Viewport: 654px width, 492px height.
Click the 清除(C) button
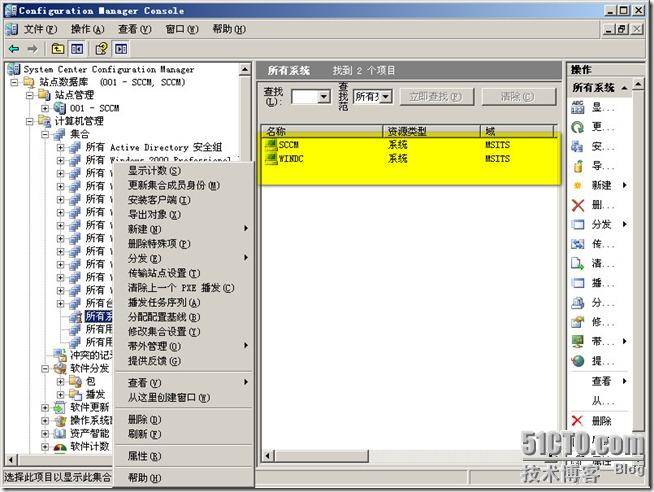[x=518, y=97]
